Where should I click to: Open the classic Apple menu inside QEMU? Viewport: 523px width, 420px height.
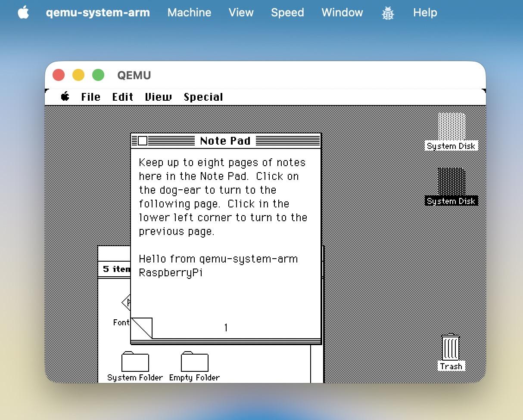click(x=65, y=97)
